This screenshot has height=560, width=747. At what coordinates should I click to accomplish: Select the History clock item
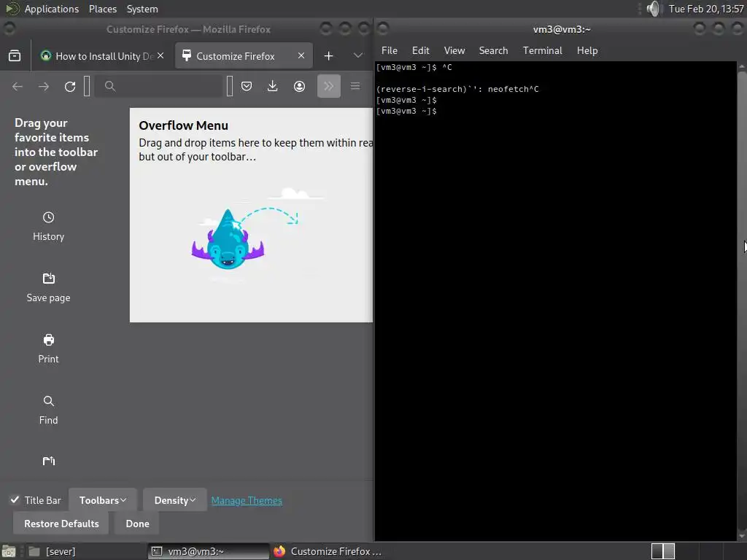49,227
